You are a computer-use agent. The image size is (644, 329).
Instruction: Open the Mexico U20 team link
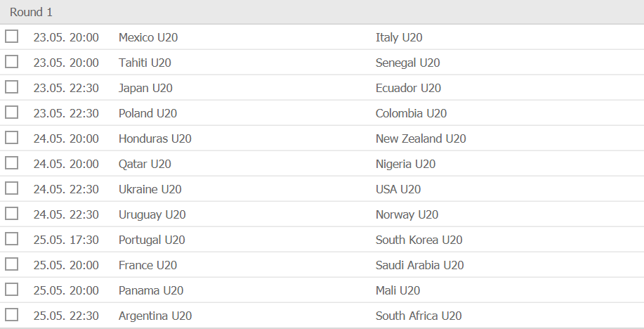tap(148, 37)
